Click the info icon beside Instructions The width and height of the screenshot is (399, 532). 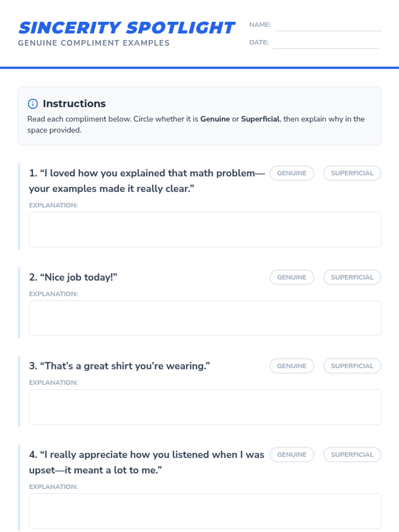33,104
